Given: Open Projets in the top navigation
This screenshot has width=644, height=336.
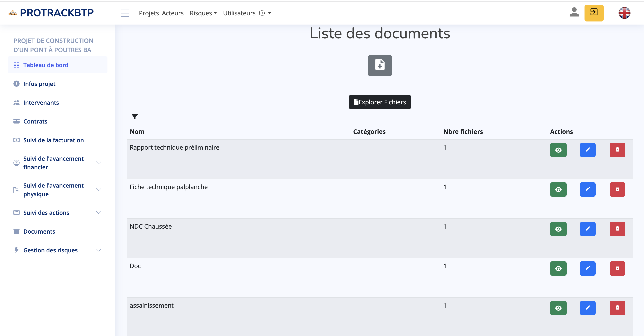Looking at the screenshot, I should pos(149,13).
